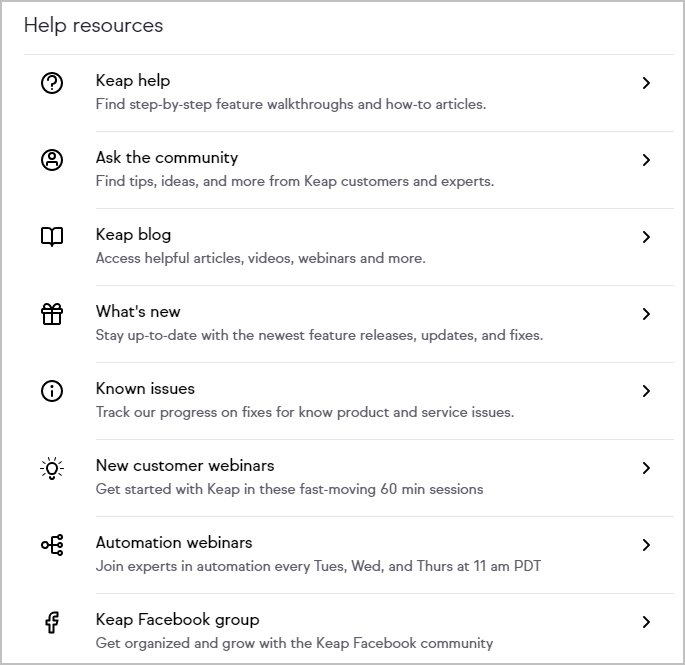This screenshot has height=665, width=685.
Task: Click the info circle icon for Known issues
Action: [52, 391]
